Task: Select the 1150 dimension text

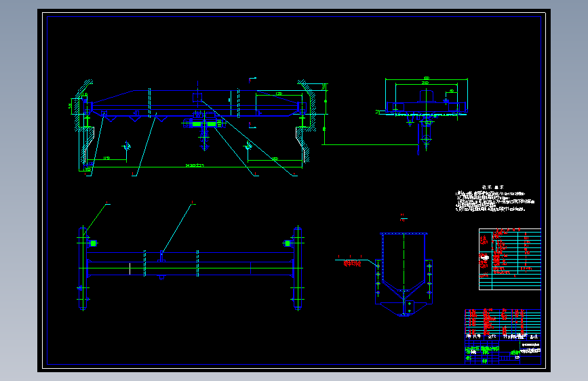Action: [x=106, y=158]
